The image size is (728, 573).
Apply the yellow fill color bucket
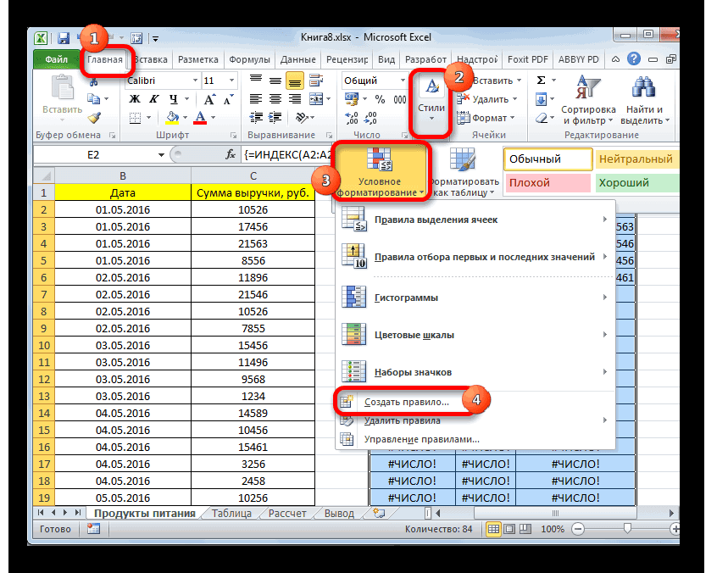pyautogui.click(x=172, y=118)
